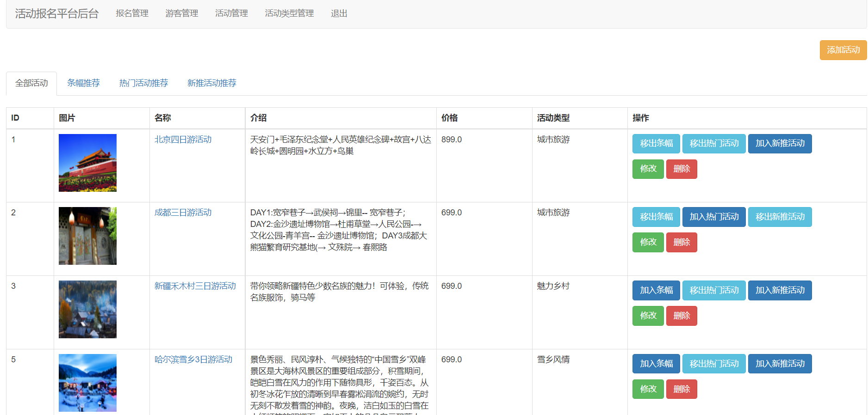Open the 北京四日游活动 link
Viewport: 868px width, 415px height.
(183, 140)
